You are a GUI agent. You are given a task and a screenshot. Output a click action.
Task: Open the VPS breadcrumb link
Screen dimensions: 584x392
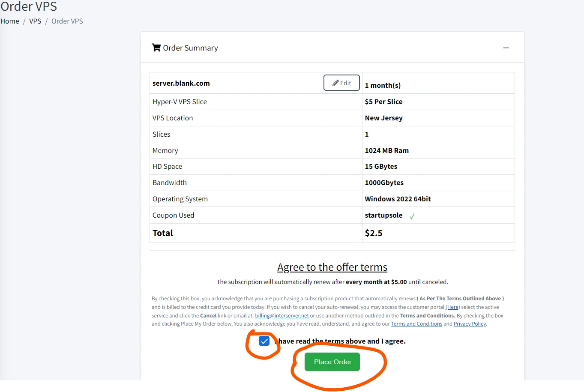click(35, 21)
